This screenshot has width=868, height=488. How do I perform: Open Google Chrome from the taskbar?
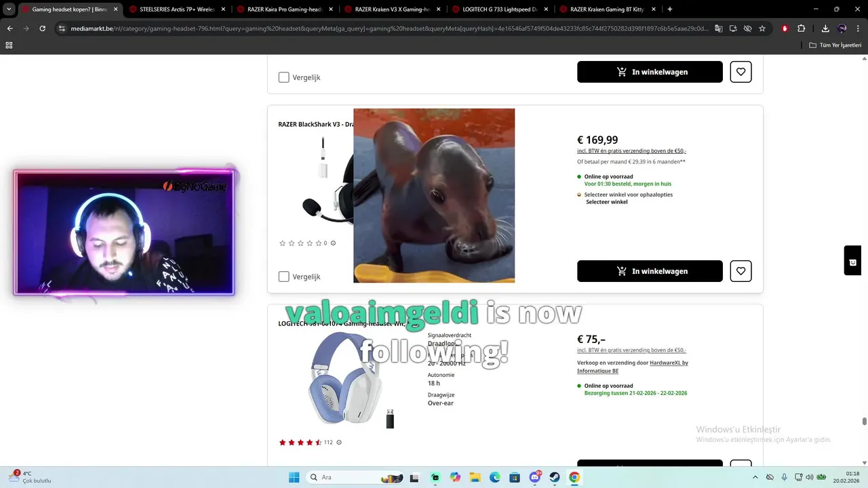point(574,477)
